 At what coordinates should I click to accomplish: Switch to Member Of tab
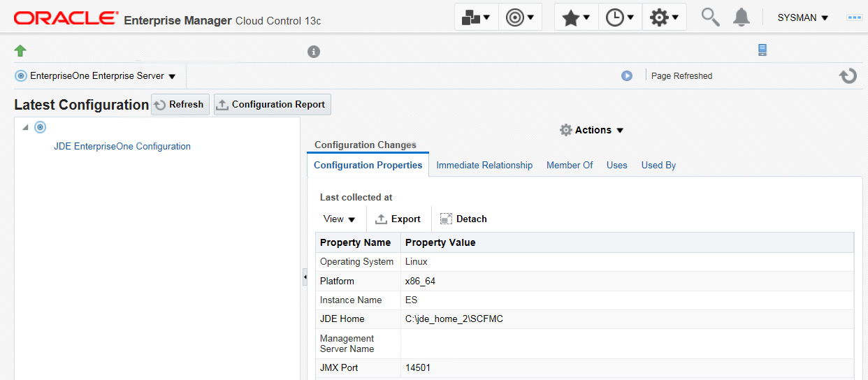pos(570,166)
